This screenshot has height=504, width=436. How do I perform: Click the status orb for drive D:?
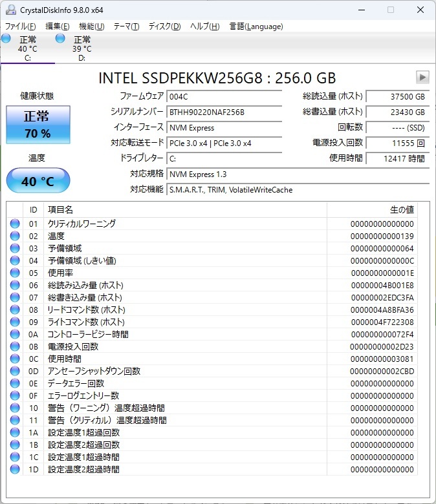point(60,39)
